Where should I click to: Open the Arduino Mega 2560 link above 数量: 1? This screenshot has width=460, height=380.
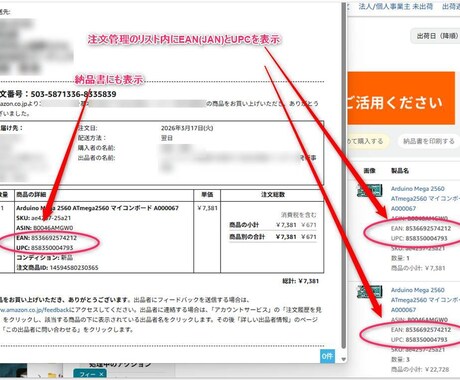[425, 198]
